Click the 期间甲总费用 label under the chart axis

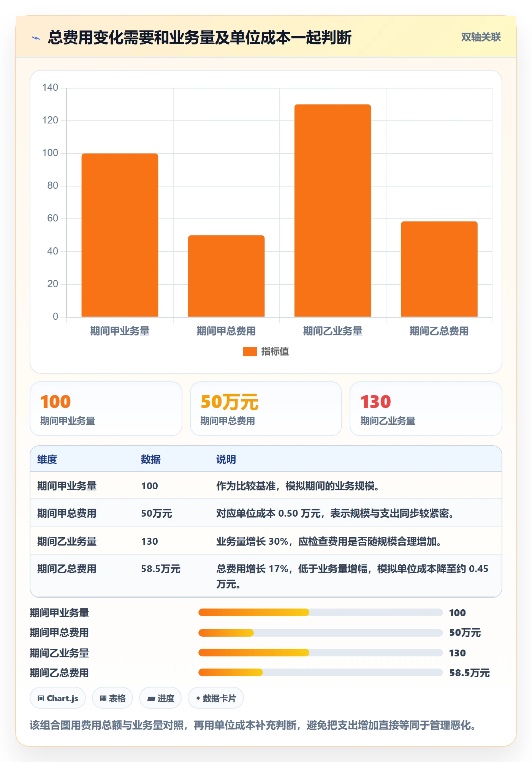point(226,331)
